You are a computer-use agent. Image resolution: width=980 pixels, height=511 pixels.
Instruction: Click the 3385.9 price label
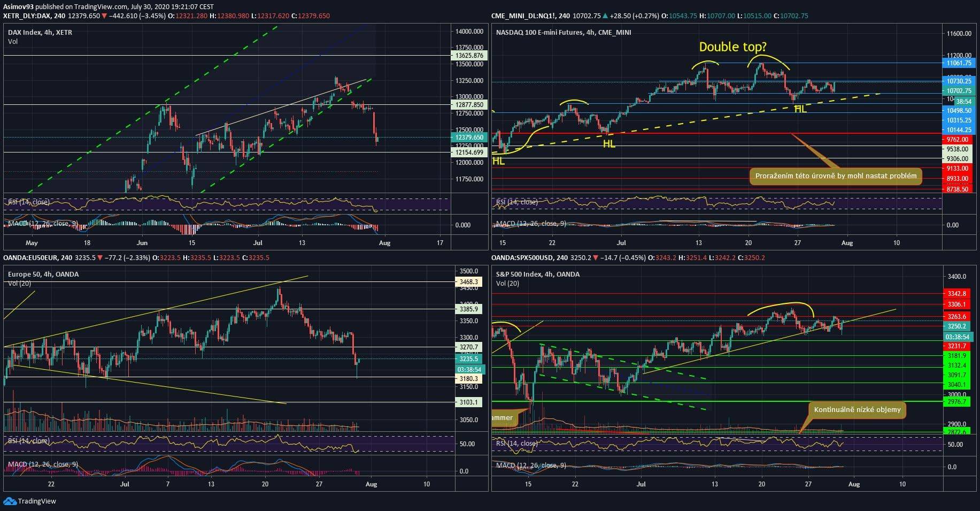click(x=468, y=309)
